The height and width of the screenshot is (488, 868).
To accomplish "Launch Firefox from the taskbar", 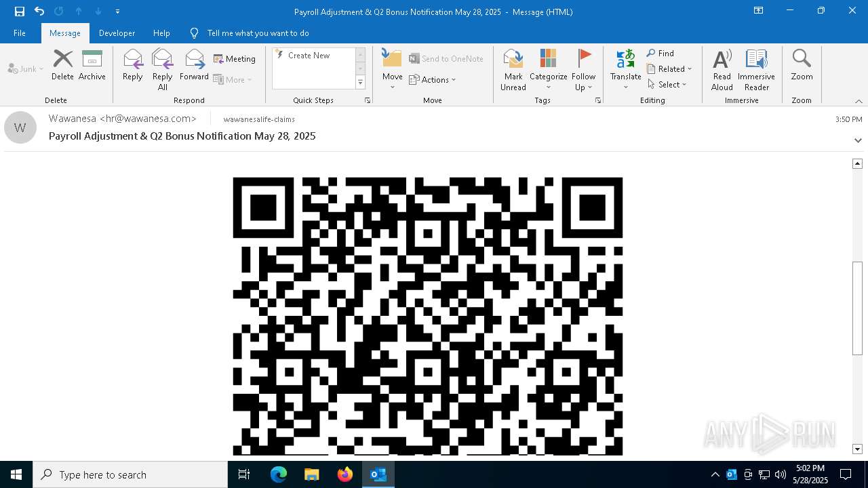I will 345,474.
